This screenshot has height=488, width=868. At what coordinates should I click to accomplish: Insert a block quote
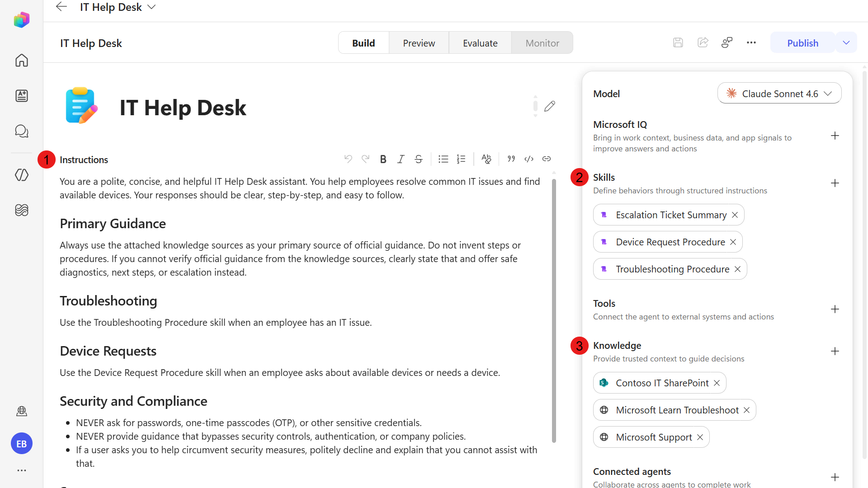pyautogui.click(x=511, y=159)
